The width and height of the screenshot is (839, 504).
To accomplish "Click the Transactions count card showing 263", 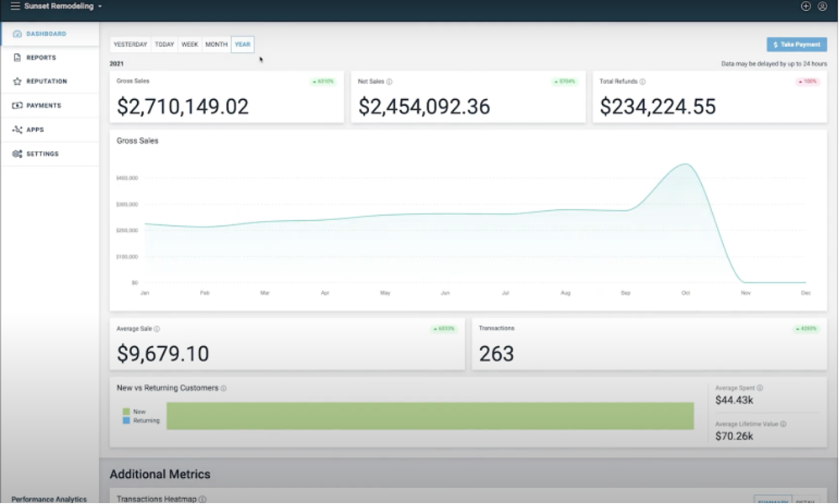I will [649, 344].
